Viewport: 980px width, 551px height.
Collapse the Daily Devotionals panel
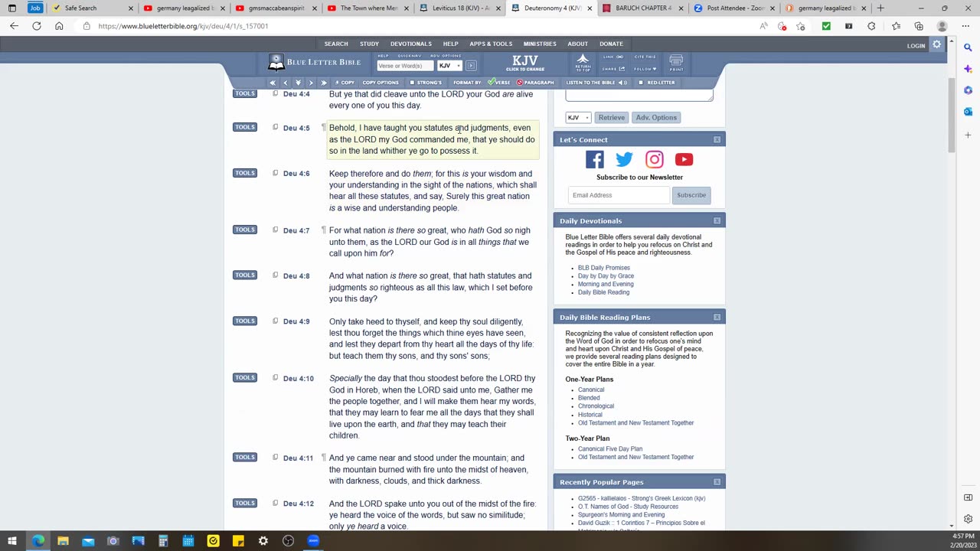(x=717, y=221)
